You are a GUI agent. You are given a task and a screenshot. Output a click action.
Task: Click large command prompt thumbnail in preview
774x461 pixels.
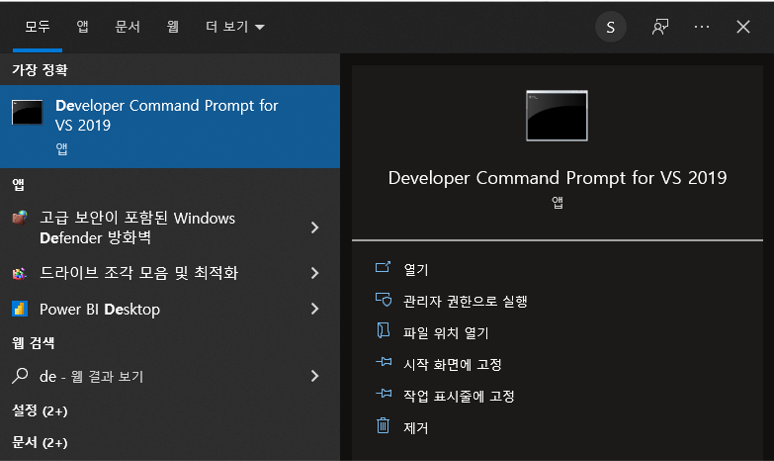point(557,115)
